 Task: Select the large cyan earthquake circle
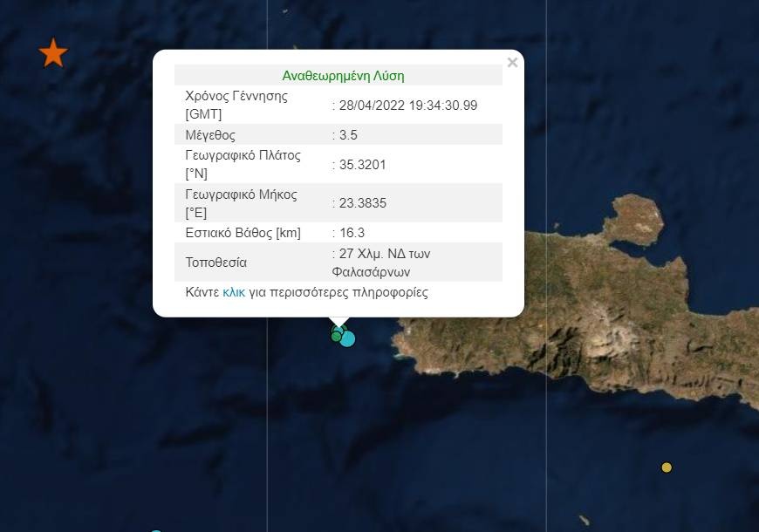348,338
